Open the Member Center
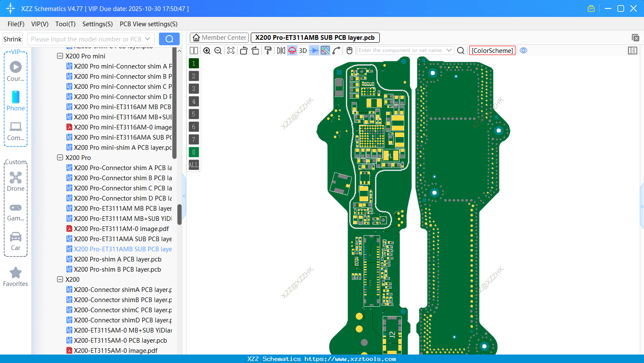This screenshot has width=644, height=363. 219,37
